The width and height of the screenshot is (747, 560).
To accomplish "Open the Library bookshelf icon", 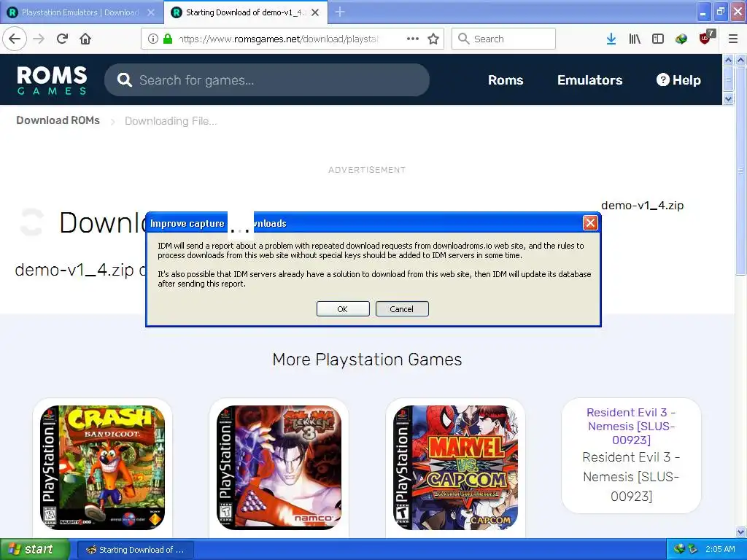I will point(635,39).
